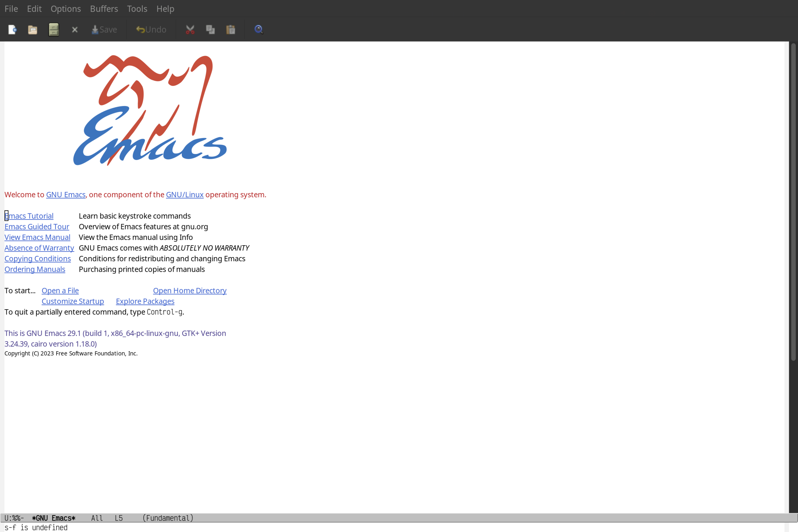This screenshot has width=798, height=532.
Task: Expand the Edit menu
Action: pyautogui.click(x=34, y=8)
